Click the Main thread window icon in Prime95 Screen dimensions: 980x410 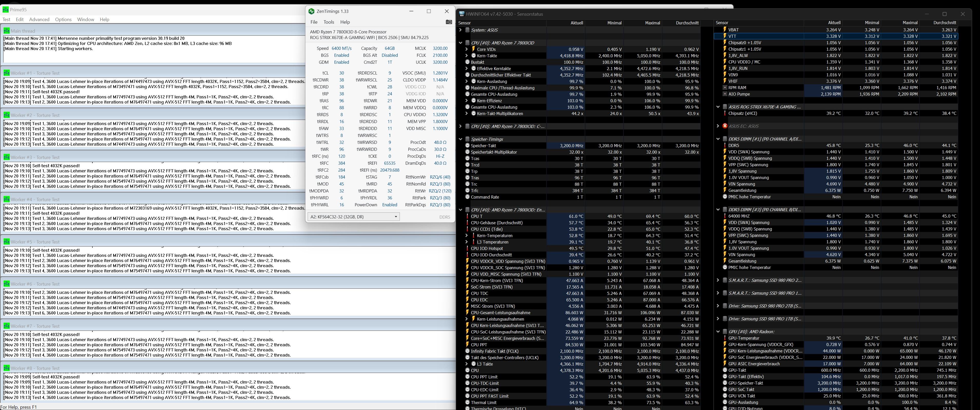(6, 31)
